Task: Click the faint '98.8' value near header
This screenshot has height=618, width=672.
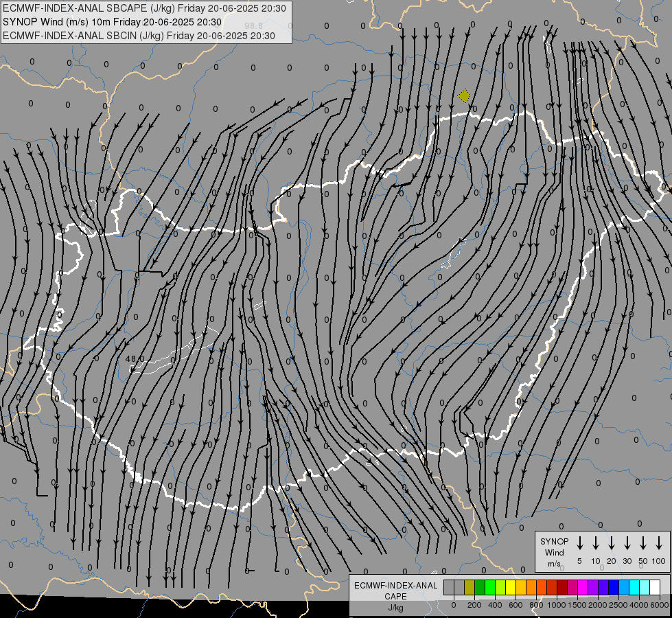Action: coord(254,26)
